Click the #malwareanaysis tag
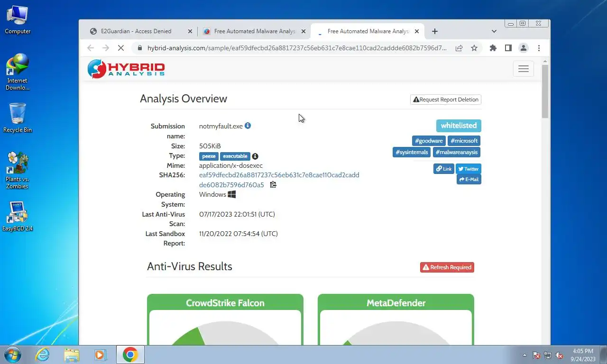Screen dimensions: 607x364 click(x=457, y=152)
